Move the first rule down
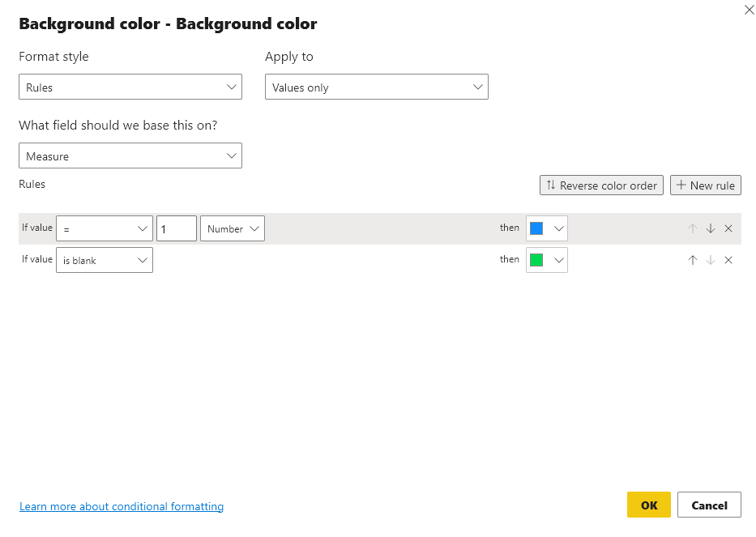The width and height of the screenshot is (756, 537). [710, 228]
